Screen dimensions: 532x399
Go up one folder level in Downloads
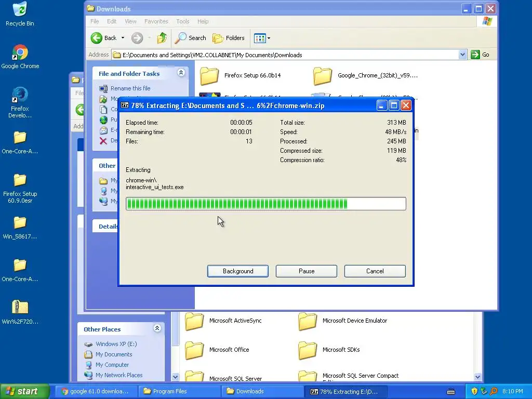[x=162, y=38]
